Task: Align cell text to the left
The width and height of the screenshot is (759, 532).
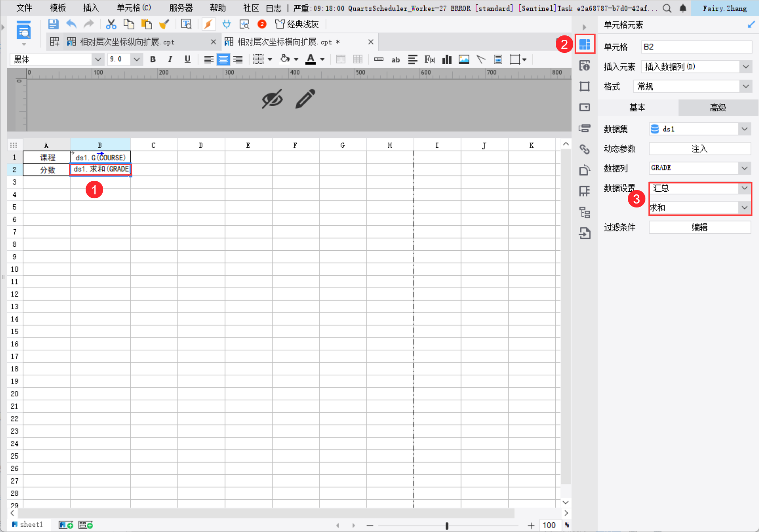Action: (x=209, y=59)
